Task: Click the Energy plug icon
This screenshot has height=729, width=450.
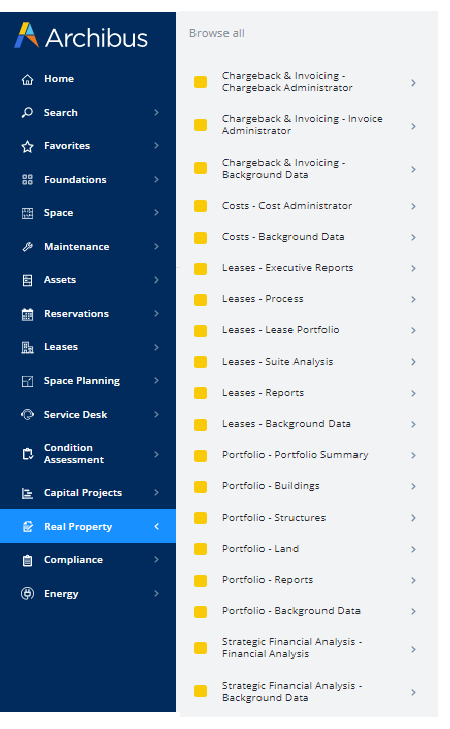Action: coord(27,594)
